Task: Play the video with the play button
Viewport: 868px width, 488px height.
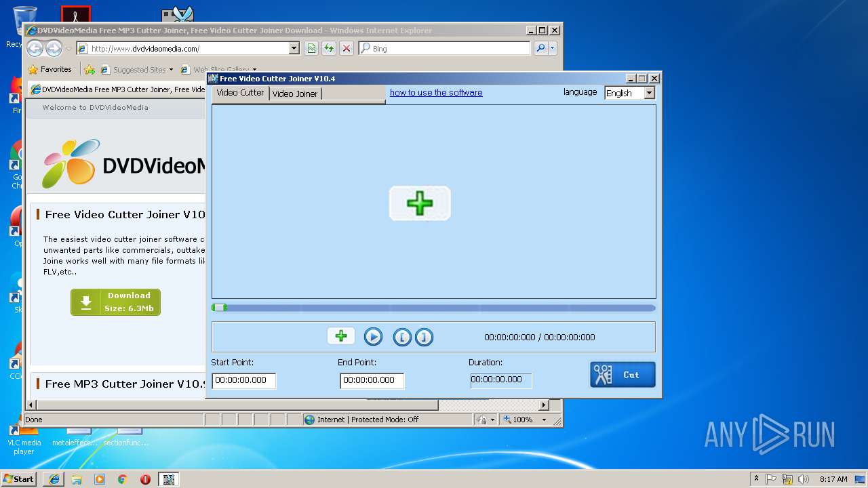Action: coord(373,337)
